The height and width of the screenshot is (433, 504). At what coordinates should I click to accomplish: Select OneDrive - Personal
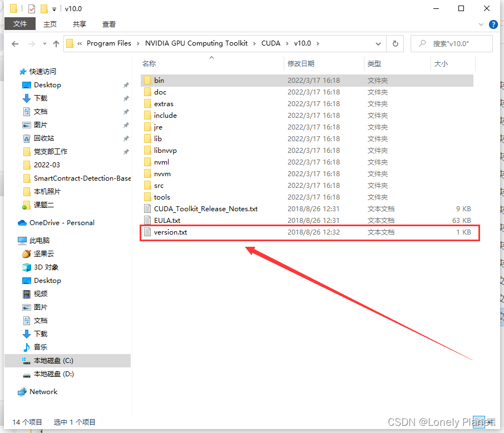(x=62, y=222)
